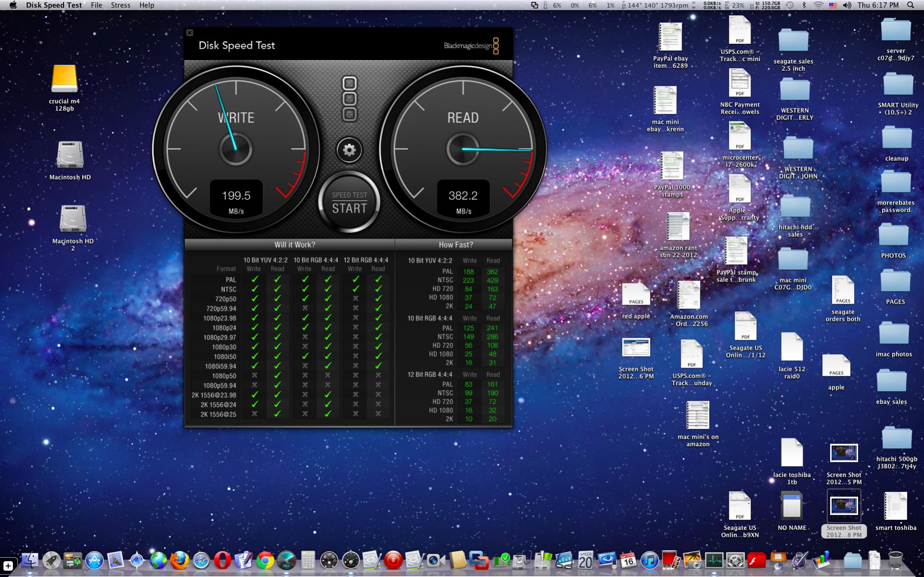Open the Trash in the dock

click(x=895, y=561)
